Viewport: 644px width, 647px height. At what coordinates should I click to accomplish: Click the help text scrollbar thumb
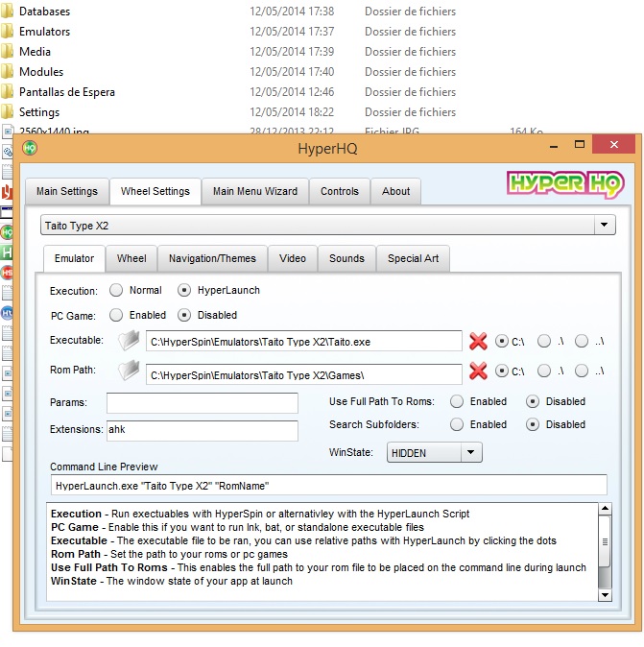(605, 541)
